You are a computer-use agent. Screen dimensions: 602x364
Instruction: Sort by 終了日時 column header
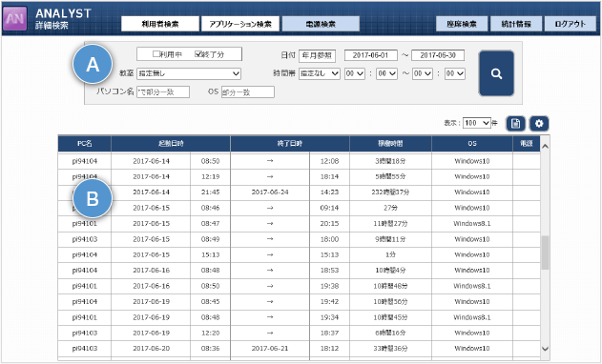(x=290, y=144)
